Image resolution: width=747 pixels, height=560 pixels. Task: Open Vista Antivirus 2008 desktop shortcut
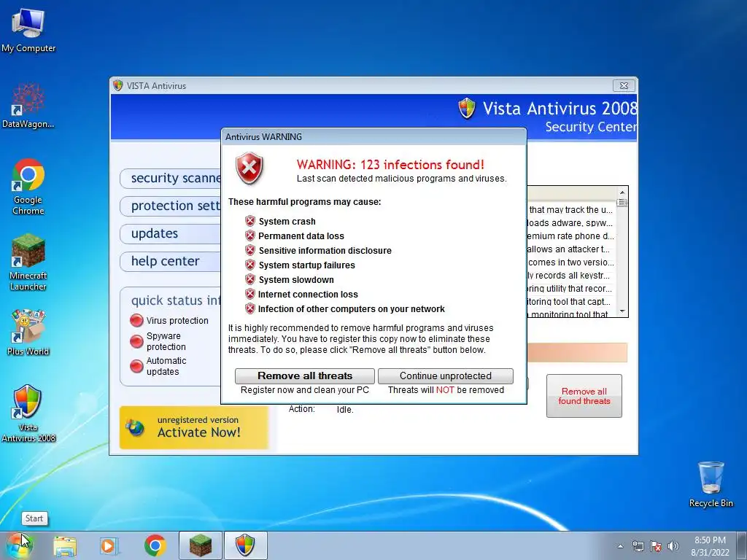coord(28,413)
